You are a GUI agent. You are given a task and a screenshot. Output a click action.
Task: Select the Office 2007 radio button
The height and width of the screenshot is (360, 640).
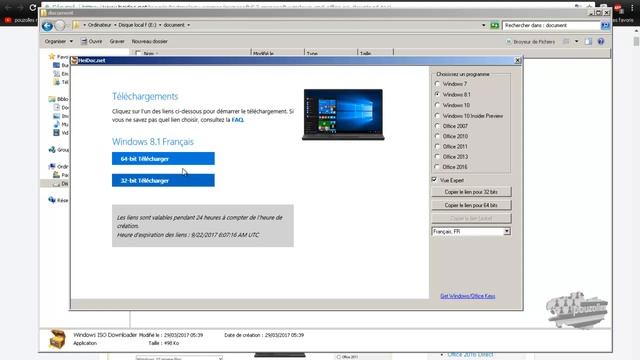pyautogui.click(x=437, y=126)
